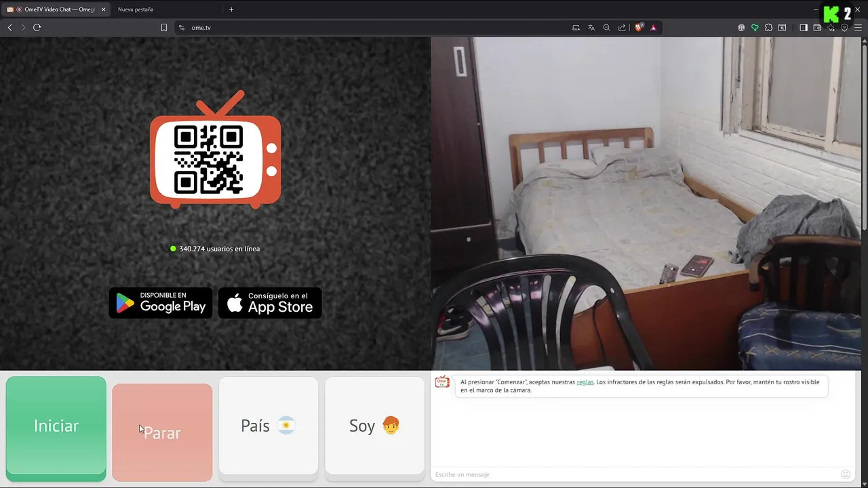The width and height of the screenshot is (868, 488).
Task: Open Brave Rewards triangle icon
Action: pyautogui.click(x=653, y=28)
